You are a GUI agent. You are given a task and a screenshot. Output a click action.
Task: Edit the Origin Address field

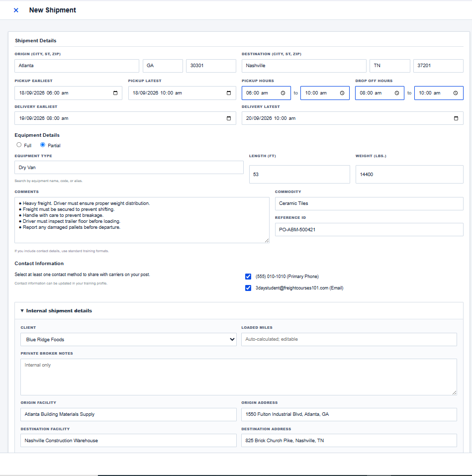349,414
